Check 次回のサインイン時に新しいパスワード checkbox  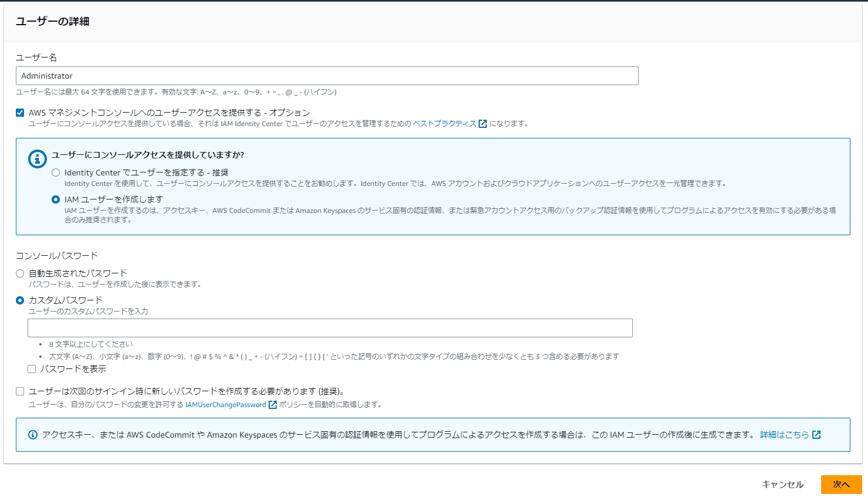coord(20,391)
